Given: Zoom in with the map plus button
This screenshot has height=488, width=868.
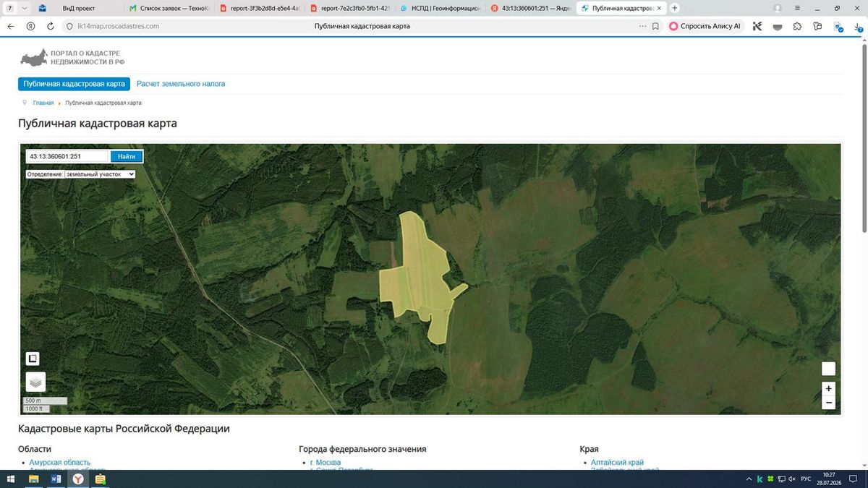Looking at the screenshot, I should [829, 388].
